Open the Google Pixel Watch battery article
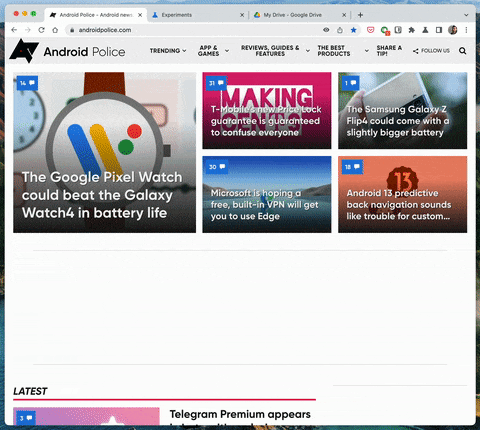This screenshot has width=480, height=430. (x=102, y=195)
